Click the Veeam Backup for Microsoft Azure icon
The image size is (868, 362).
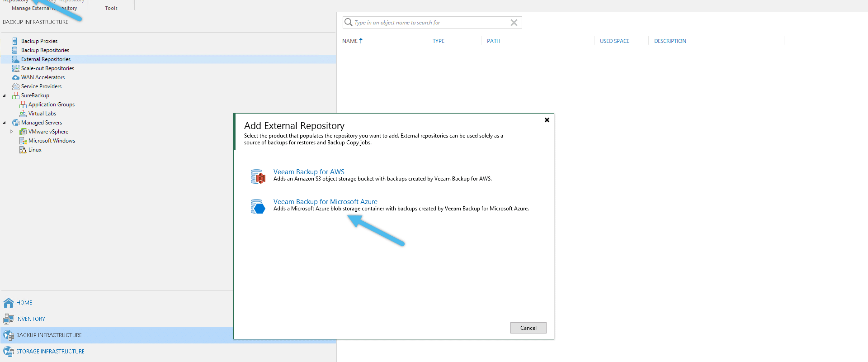(258, 206)
